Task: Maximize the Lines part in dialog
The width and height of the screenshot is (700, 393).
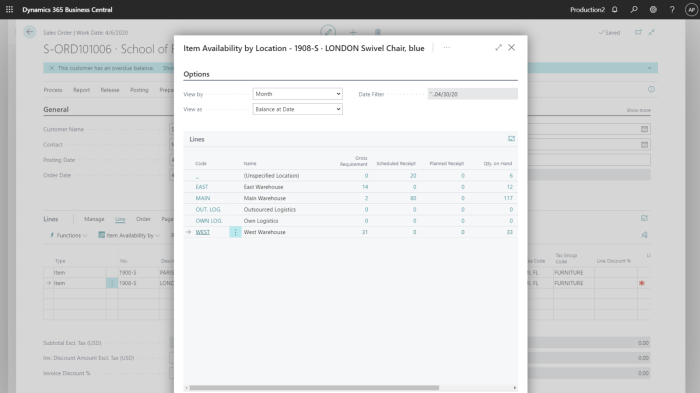Action: pyautogui.click(x=512, y=139)
